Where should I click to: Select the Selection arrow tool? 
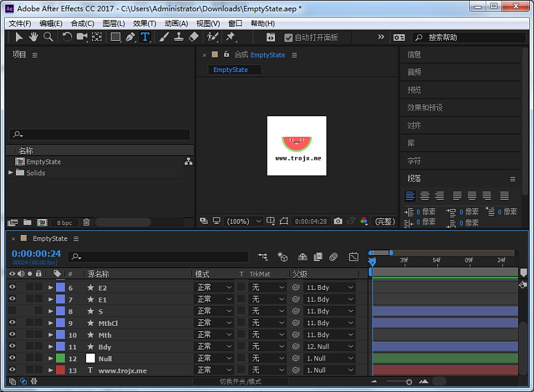coord(19,37)
